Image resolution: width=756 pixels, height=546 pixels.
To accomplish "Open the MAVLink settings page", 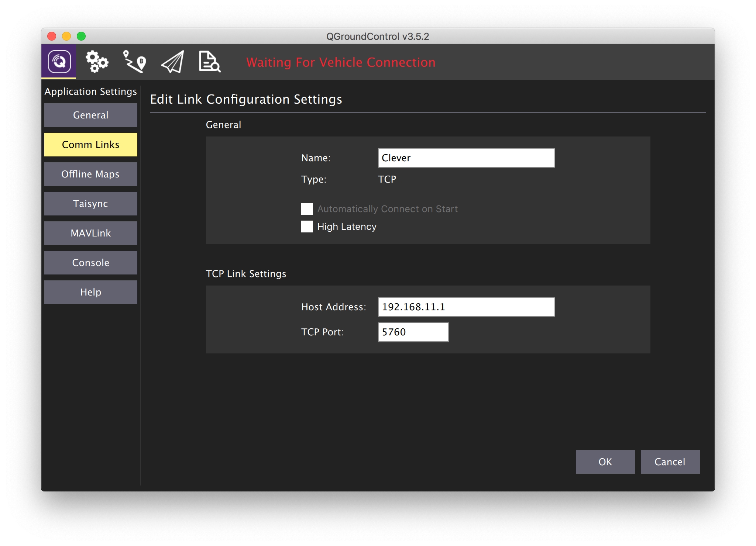I will point(91,233).
